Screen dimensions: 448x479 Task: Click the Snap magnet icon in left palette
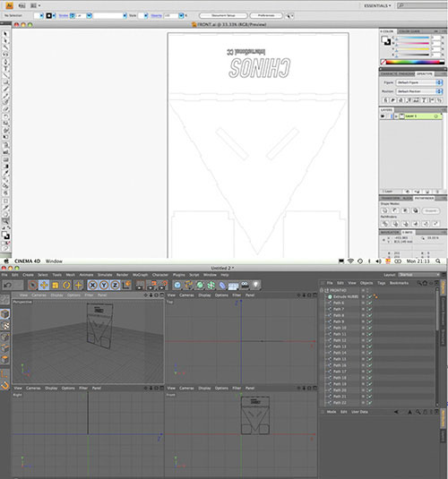[x=4, y=385]
